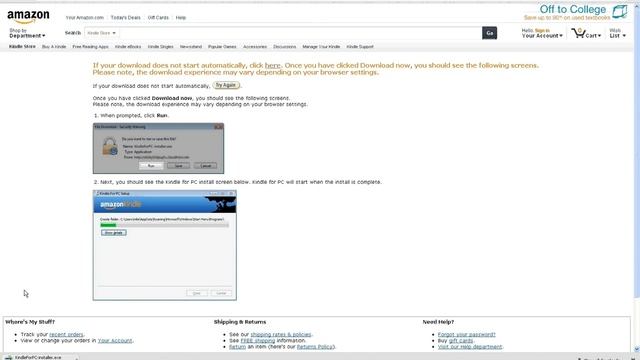Viewport: 640px width, 360px height.
Task: Open the Kindle Store search category dropdown
Action: [101, 33]
